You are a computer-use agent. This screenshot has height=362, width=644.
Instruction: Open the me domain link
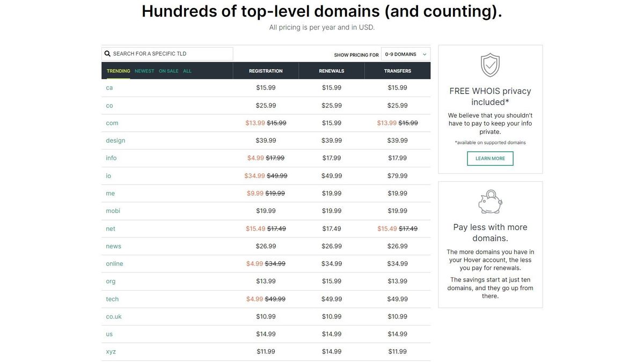109,193
